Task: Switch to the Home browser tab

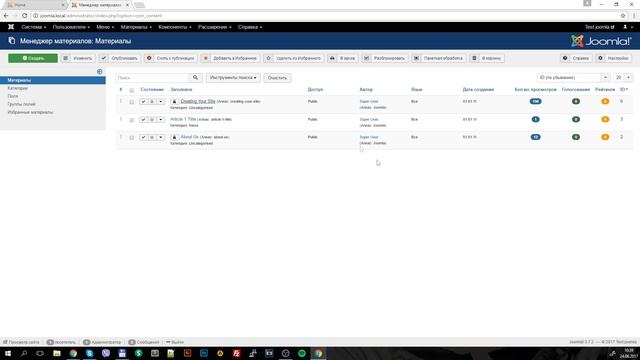Action: [x=34, y=5]
